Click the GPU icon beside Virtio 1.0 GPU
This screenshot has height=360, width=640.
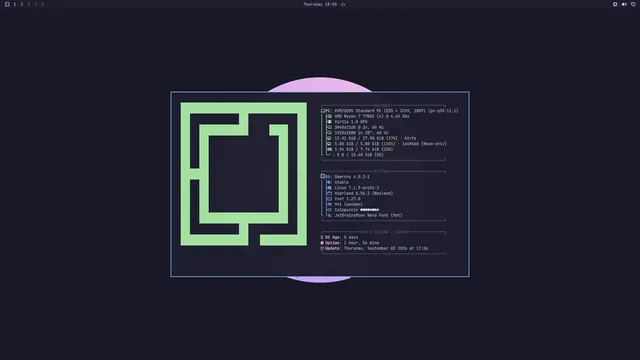click(329, 122)
